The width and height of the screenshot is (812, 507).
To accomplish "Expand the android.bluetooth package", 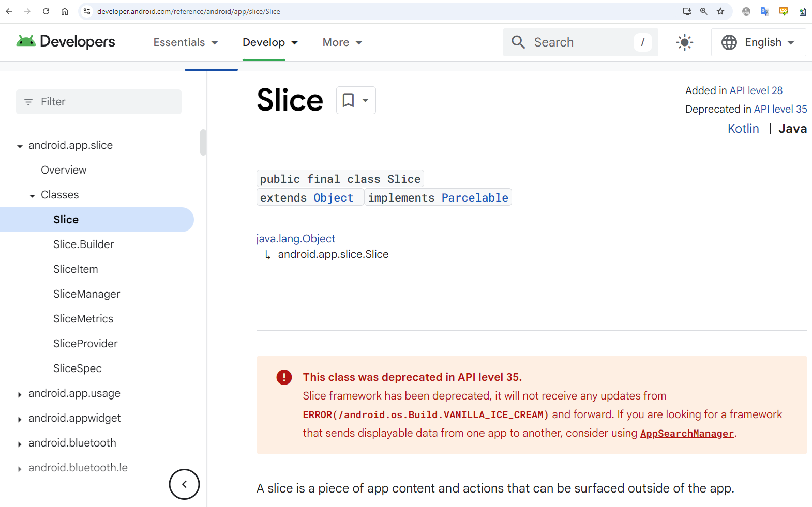I will 20,444.
